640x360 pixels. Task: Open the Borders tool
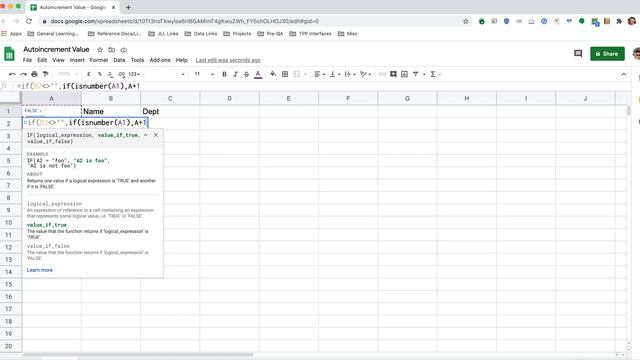285,74
